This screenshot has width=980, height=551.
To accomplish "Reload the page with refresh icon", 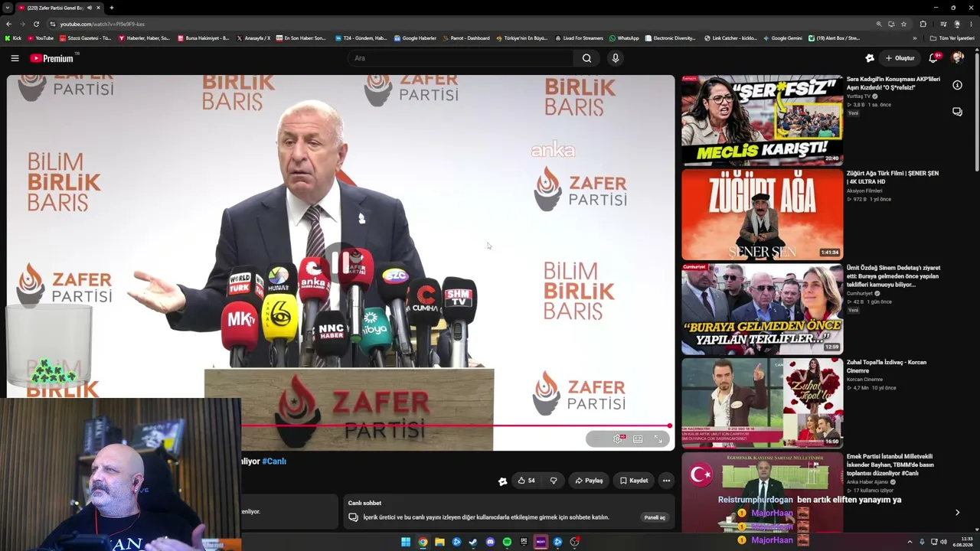I will [x=36, y=24].
